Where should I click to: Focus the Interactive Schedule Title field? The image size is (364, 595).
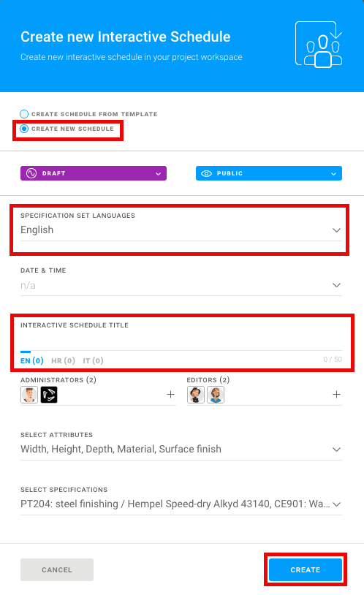[181, 341]
